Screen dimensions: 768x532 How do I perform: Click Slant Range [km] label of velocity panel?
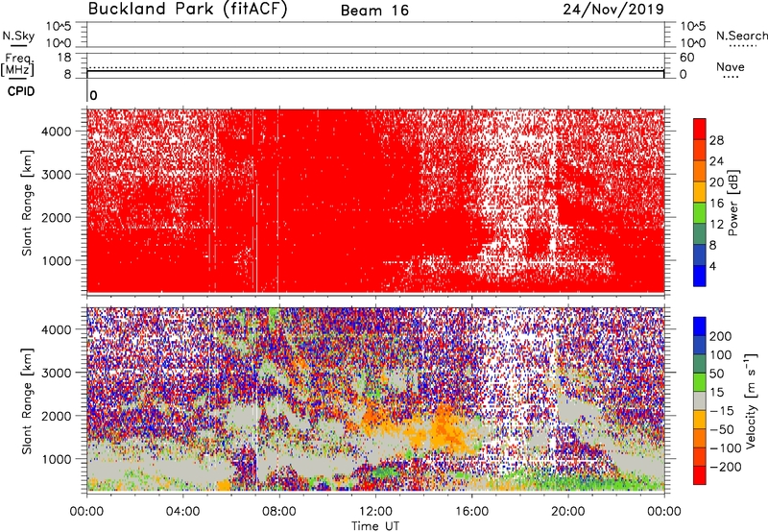click(27, 401)
